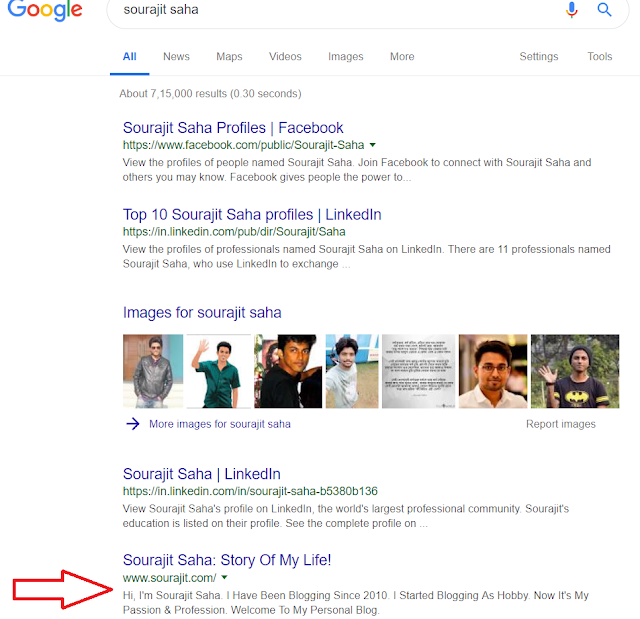The width and height of the screenshot is (640, 619).
Task: Open thumbnail of man waving in green shirt
Action: pos(219,371)
